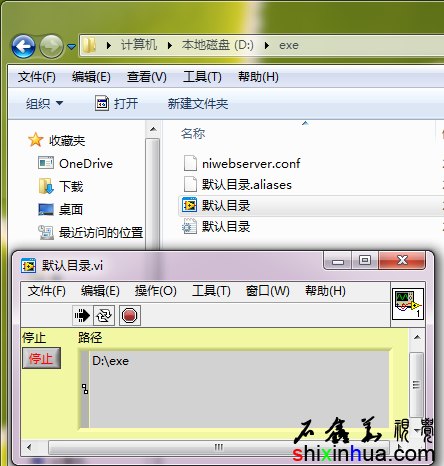Click the path type selector glyph
444x466 pixels.
[x=85, y=389]
